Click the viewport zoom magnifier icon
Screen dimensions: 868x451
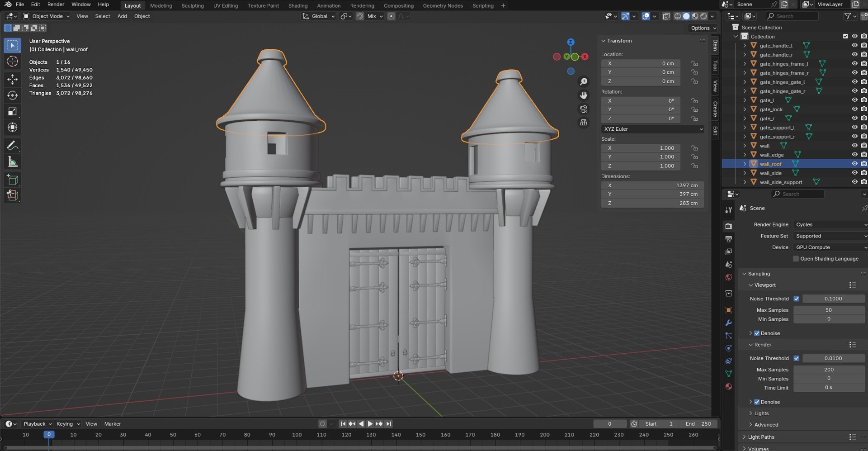(x=584, y=81)
